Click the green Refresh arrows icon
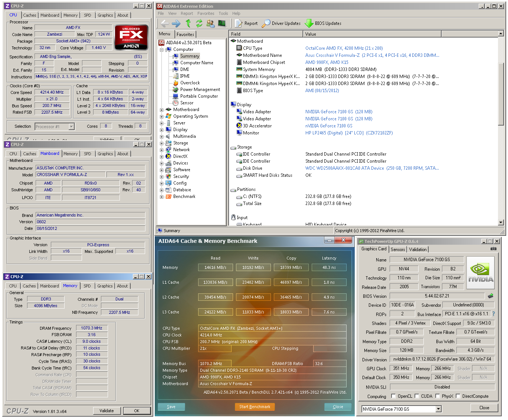This screenshot has height=420, width=508. 199,23
